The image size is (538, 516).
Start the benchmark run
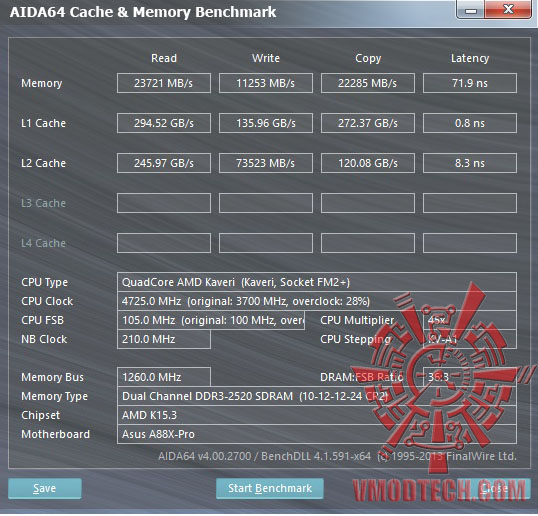pyautogui.click(x=270, y=488)
